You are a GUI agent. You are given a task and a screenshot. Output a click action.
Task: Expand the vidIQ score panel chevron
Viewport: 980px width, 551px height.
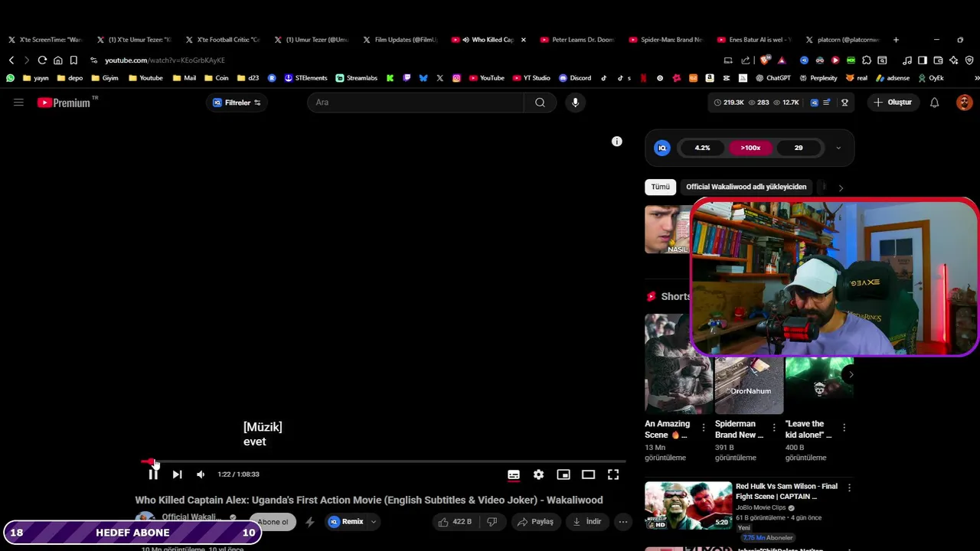[838, 148]
